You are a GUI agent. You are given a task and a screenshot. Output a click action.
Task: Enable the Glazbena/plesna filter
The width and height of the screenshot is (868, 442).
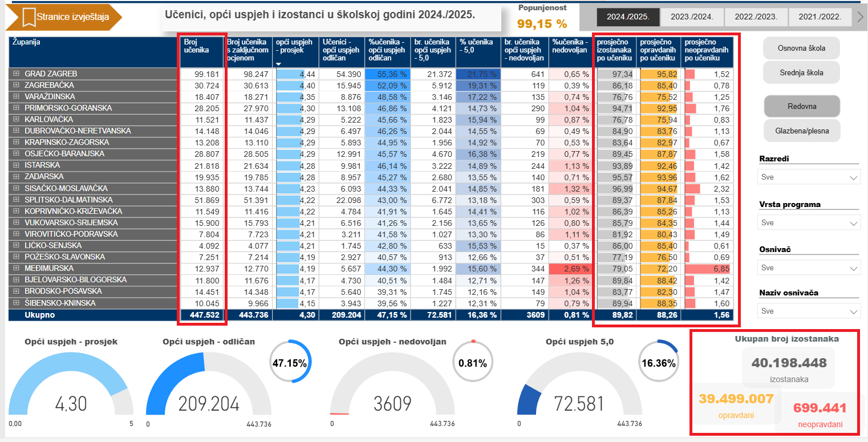(801, 131)
